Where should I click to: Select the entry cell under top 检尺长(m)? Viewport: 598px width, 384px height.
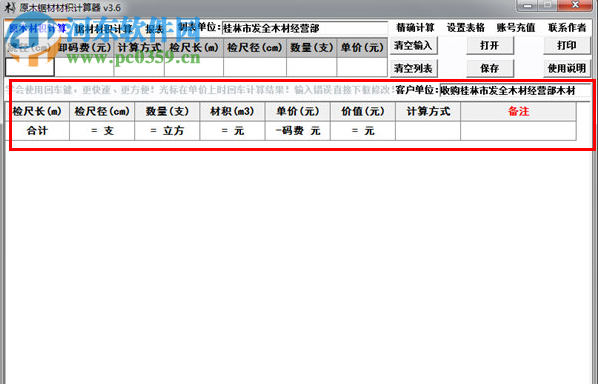[x=194, y=67]
